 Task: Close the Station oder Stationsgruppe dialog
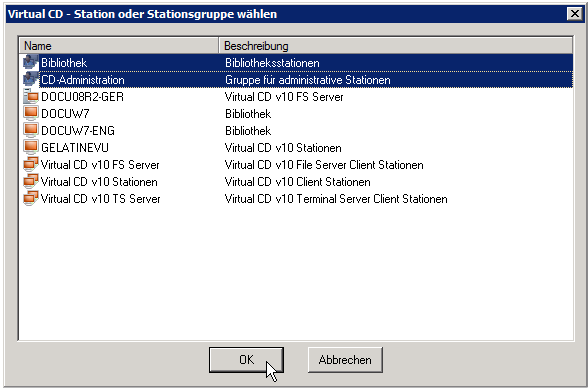574,14
